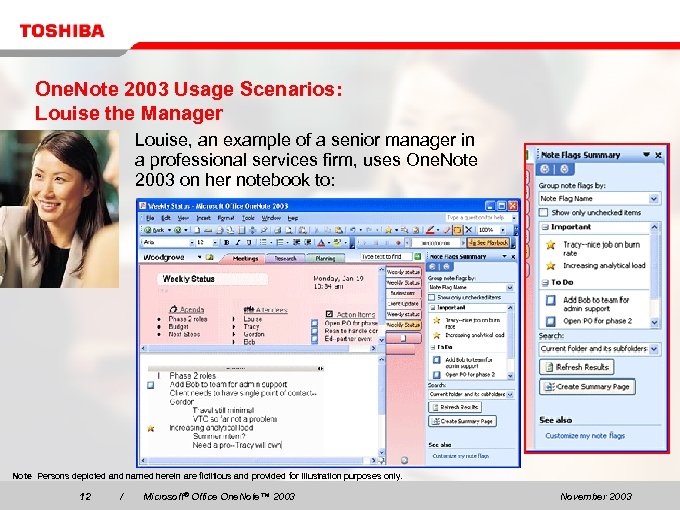Viewport: 680px width, 510px height.
Task: Click the Note Flag star toolbar icon
Action: click(x=389, y=230)
